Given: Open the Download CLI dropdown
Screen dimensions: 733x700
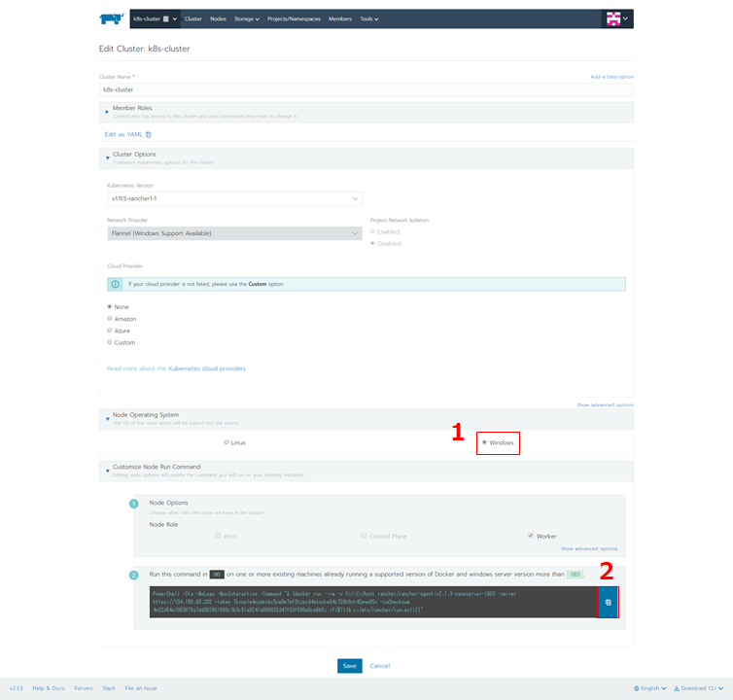Looking at the screenshot, I should pyautogui.click(x=698, y=688).
